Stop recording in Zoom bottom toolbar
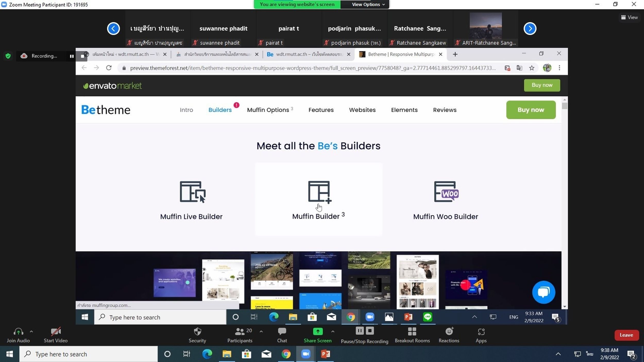The height and width of the screenshot is (362, 644). tap(370, 331)
